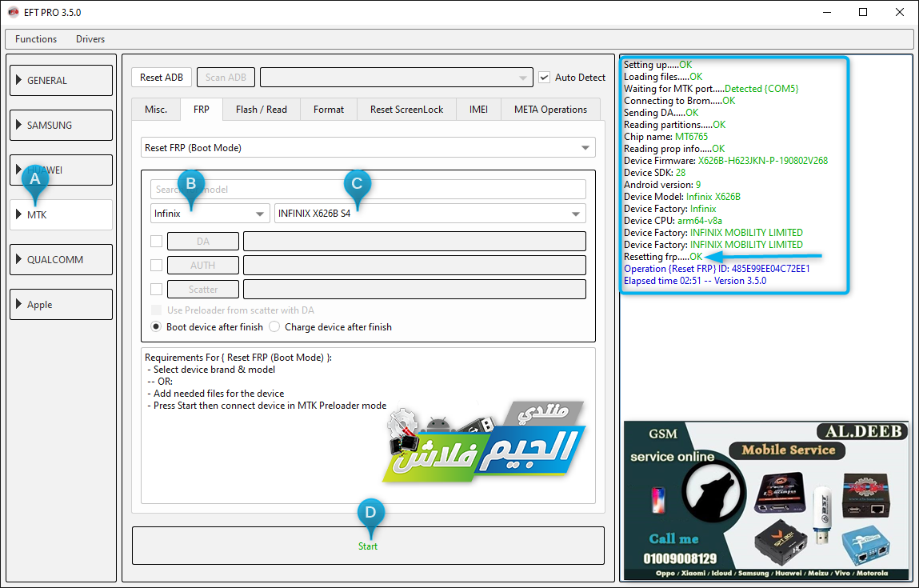The image size is (919, 588).
Task: Switch to the META Operations tab
Action: tap(550, 110)
